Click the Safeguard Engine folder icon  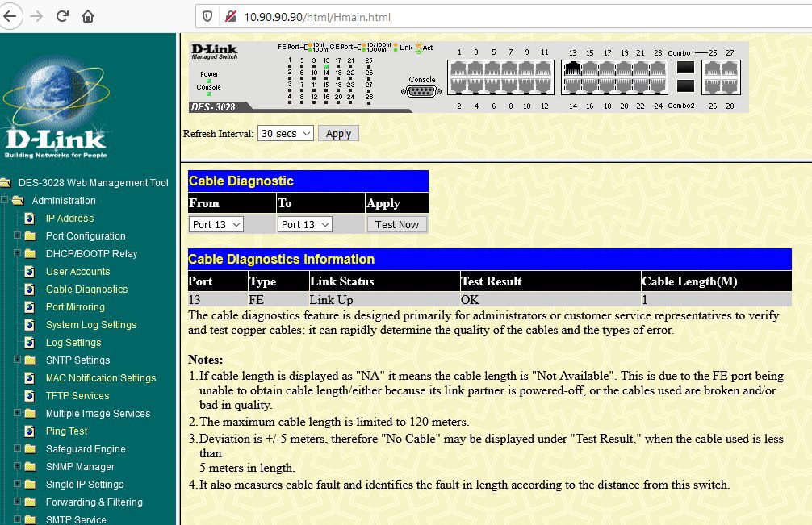[31, 449]
